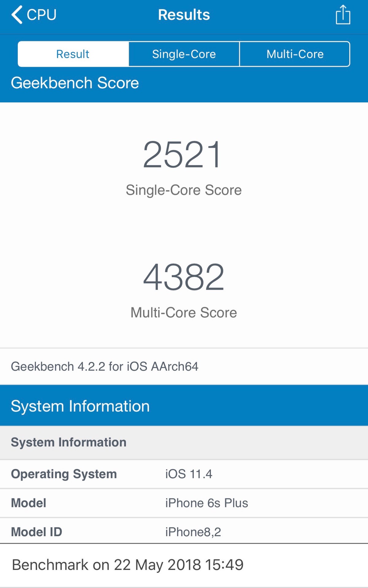Tap the iPhone 6s Plus value
The image size is (368, 588).
point(206,503)
